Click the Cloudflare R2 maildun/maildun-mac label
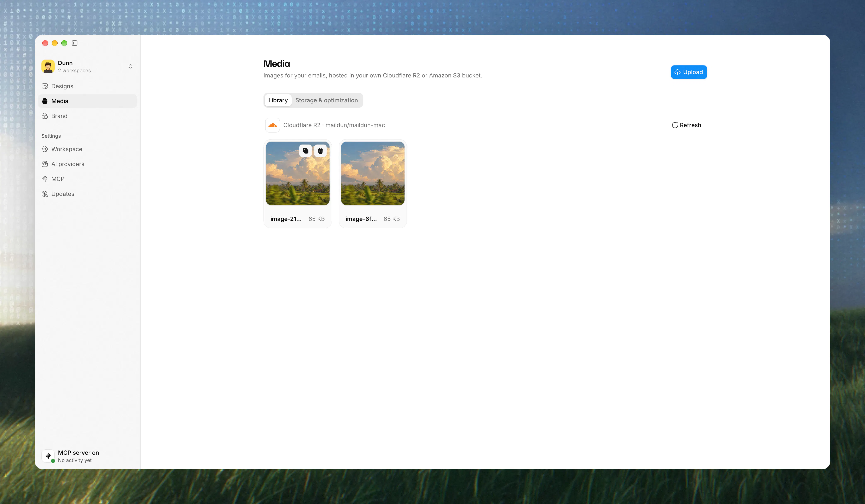 pos(334,125)
